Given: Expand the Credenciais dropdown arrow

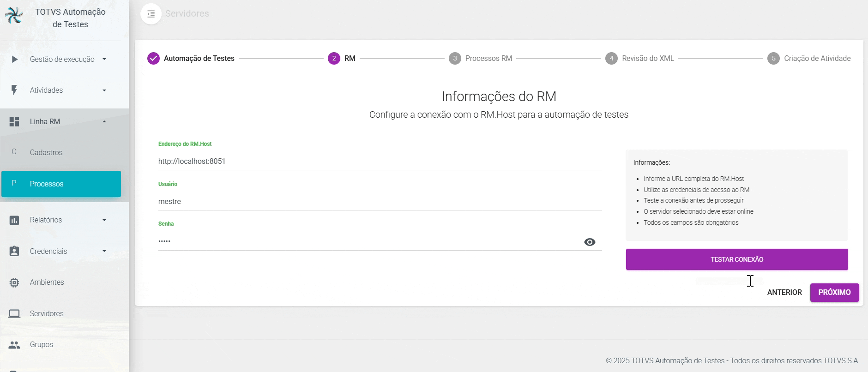Looking at the screenshot, I should click(104, 251).
